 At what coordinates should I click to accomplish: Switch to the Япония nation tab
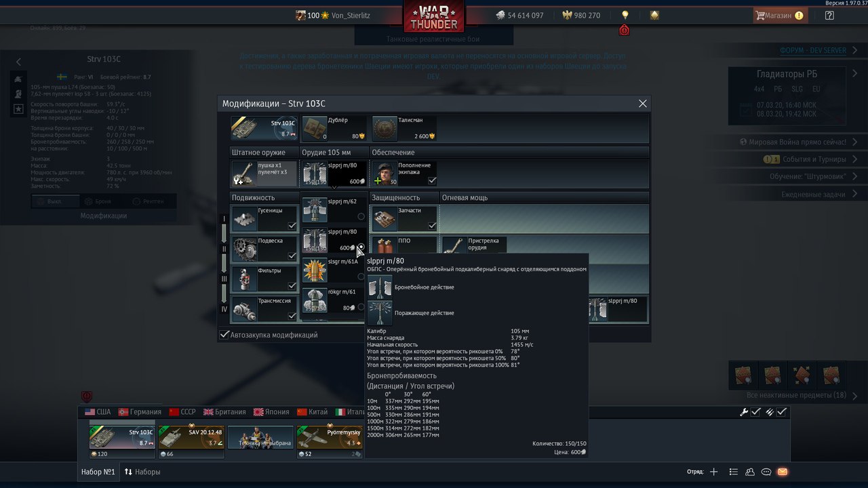(271, 411)
